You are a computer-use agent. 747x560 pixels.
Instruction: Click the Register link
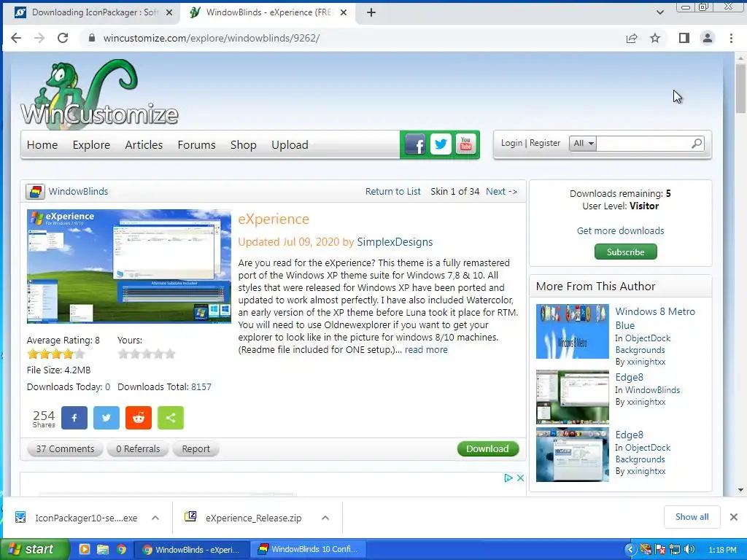click(x=544, y=143)
